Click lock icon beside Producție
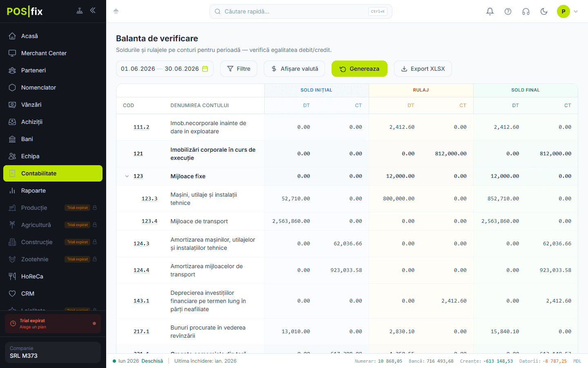 pos(95,208)
